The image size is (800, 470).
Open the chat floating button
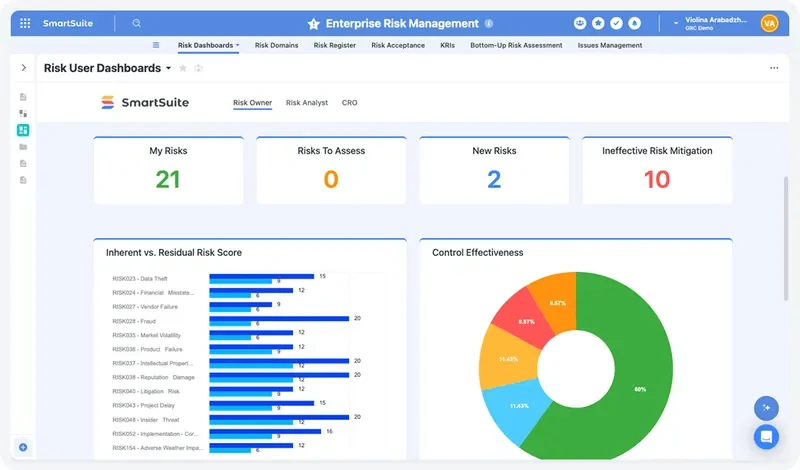(766, 437)
